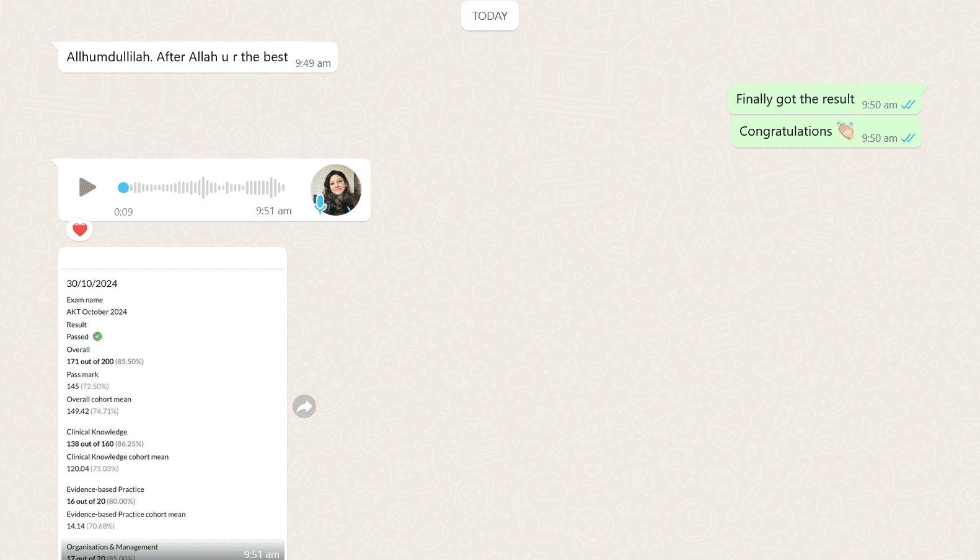Select the 'Congratulations' message bubble
The width and height of the screenshot is (980, 560).
coord(826,132)
